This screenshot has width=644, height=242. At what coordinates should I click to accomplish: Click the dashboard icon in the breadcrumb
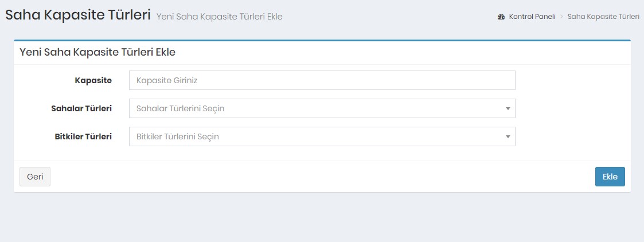tap(501, 17)
